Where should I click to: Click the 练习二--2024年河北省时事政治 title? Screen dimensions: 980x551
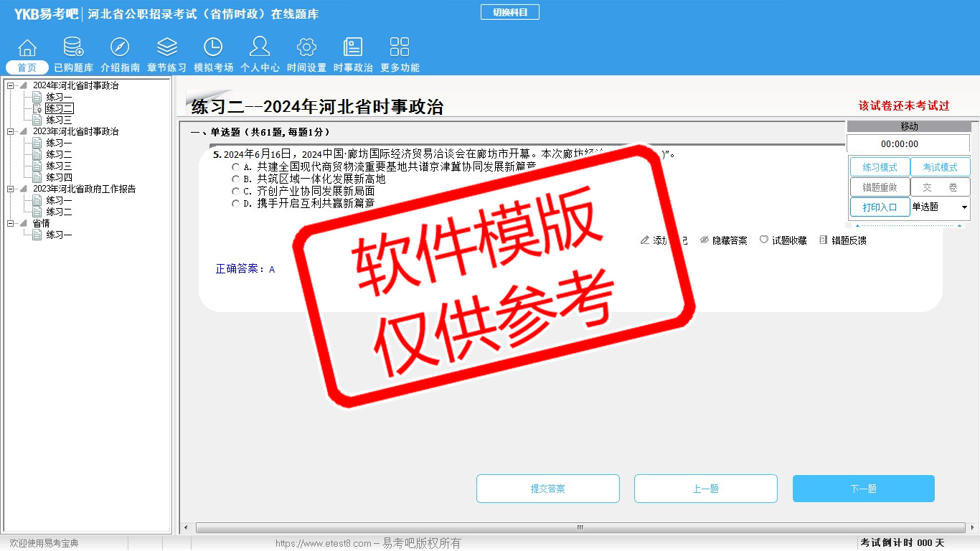click(x=317, y=107)
